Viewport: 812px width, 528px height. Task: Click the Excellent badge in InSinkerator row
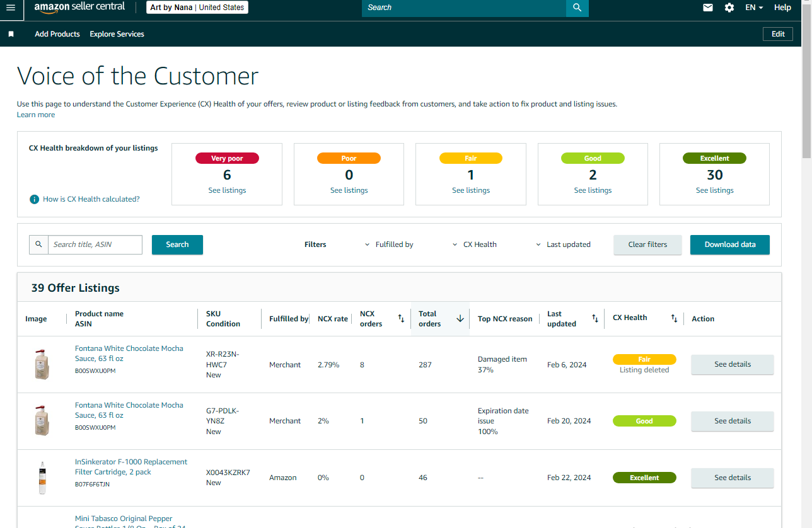tap(644, 478)
